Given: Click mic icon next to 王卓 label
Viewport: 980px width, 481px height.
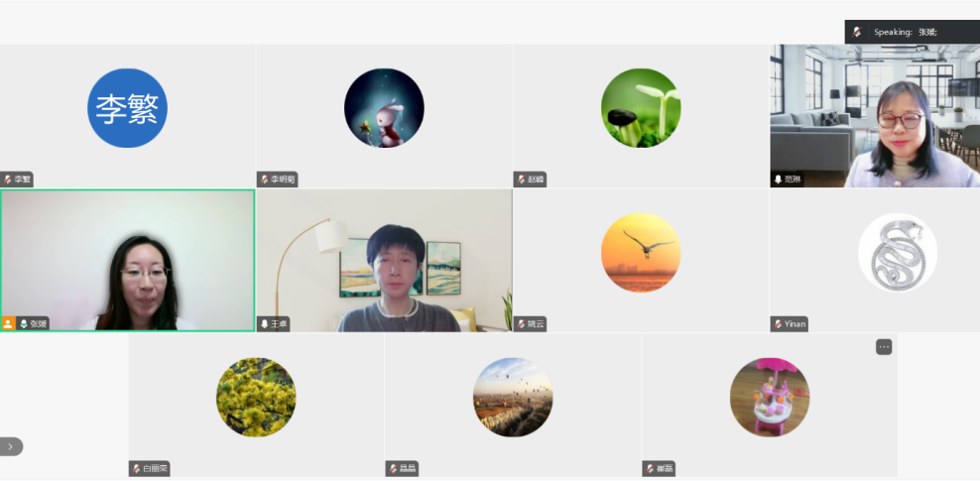Looking at the screenshot, I should (x=265, y=324).
